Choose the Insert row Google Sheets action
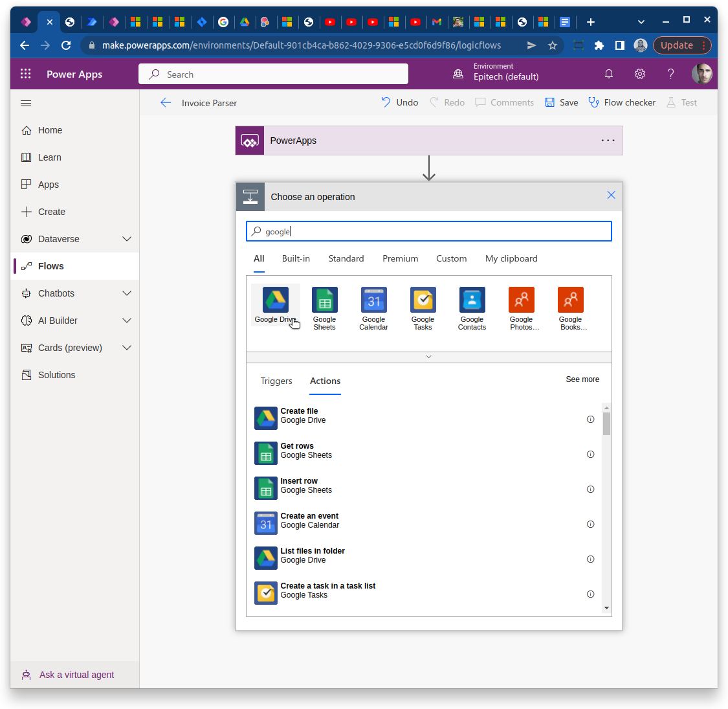 (425, 487)
